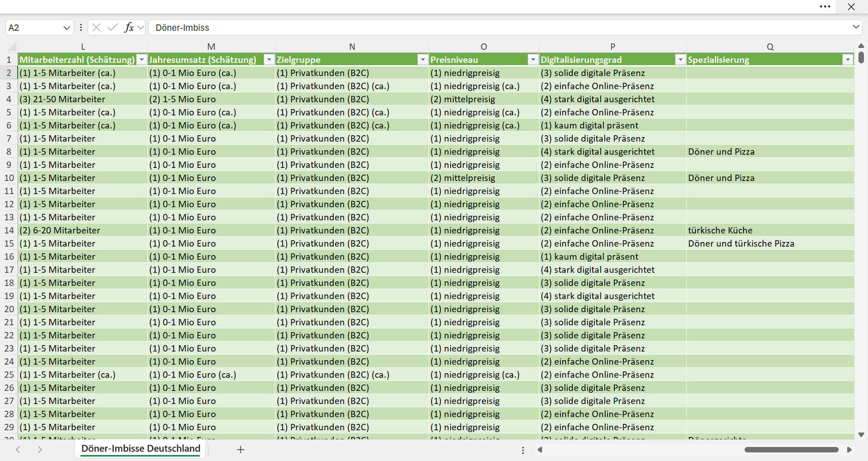Select '(1) kaum digital präsent' in row 16

point(612,256)
